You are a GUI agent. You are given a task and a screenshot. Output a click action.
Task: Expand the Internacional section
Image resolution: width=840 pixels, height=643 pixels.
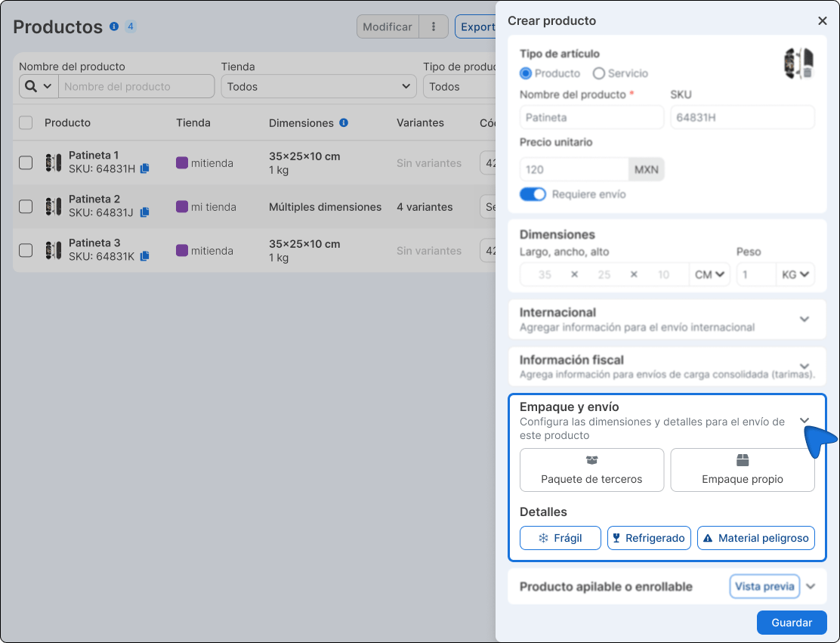(804, 319)
